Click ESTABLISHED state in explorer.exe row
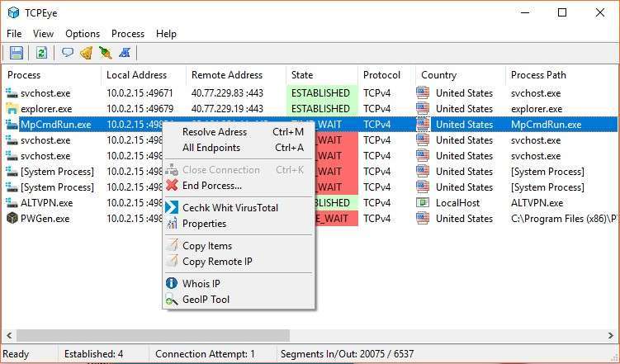The image size is (620, 364). pos(320,109)
